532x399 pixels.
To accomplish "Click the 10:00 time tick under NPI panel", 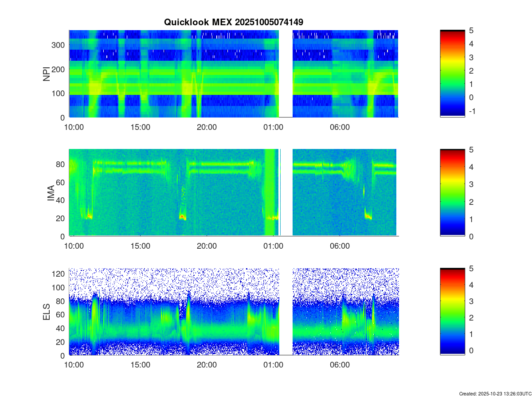I will tap(74, 127).
